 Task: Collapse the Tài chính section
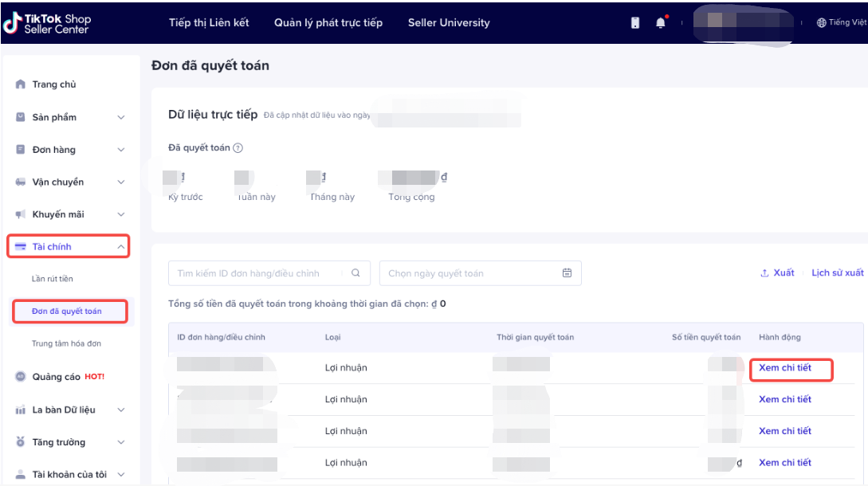[121, 247]
